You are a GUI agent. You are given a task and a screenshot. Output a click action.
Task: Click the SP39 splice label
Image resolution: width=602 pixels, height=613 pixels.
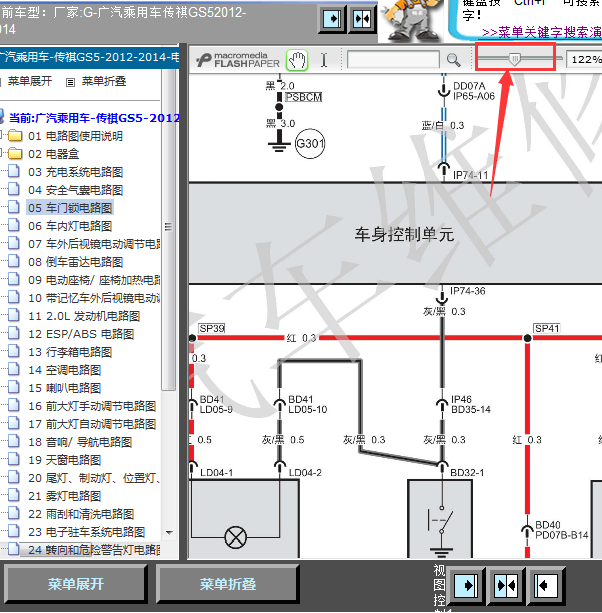tap(212, 328)
